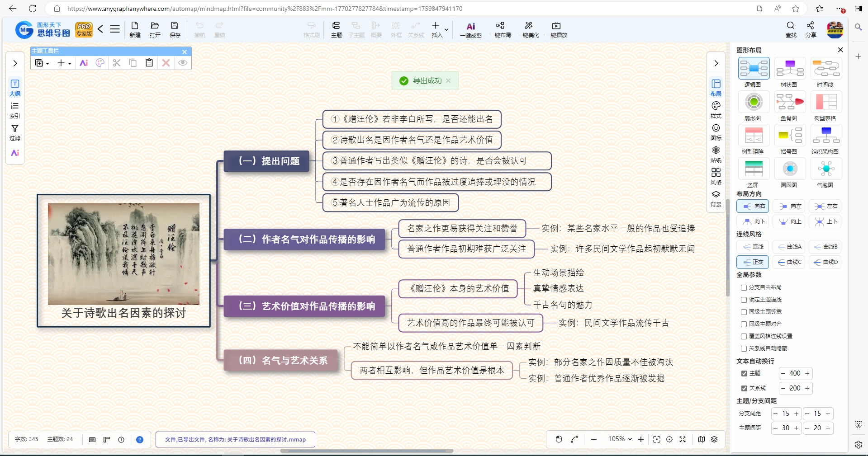Screen dimensions: 868x456
Task: Open hamburger main menu
Action: (x=115, y=29)
